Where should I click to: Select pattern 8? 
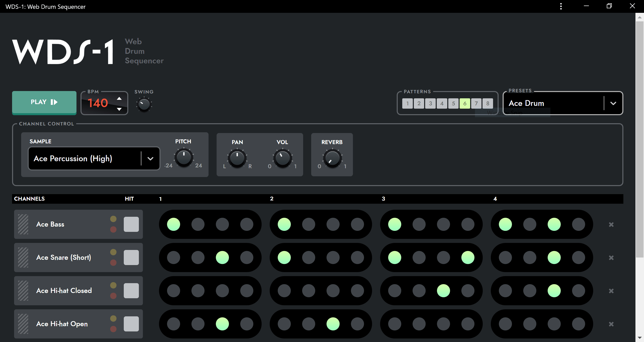point(488,103)
